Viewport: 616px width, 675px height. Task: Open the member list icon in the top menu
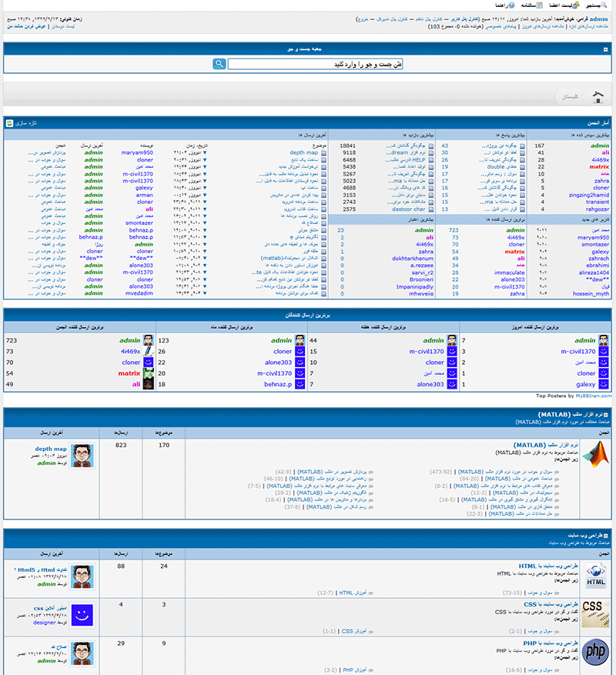point(576,5)
